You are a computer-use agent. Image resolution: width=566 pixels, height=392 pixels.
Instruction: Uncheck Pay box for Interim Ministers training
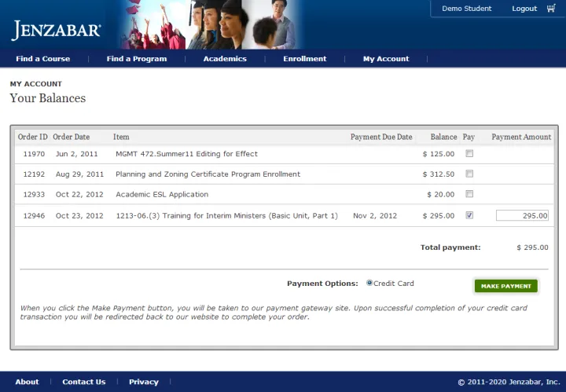click(469, 215)
